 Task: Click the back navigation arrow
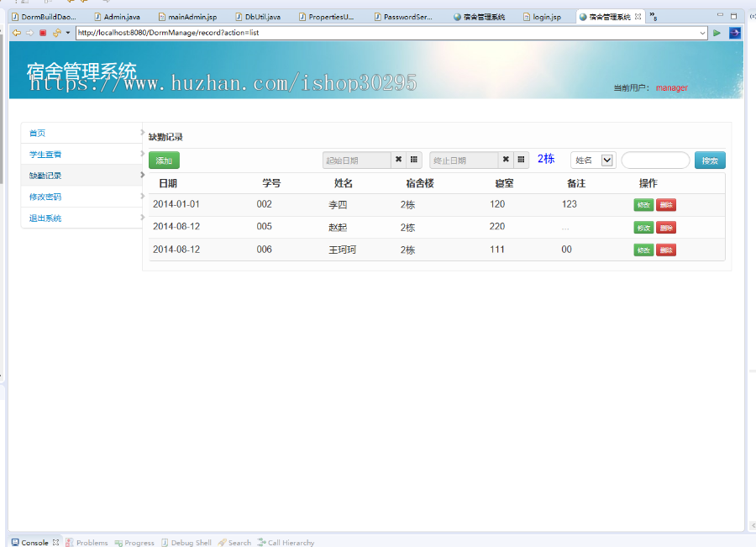tap(16, 33)
